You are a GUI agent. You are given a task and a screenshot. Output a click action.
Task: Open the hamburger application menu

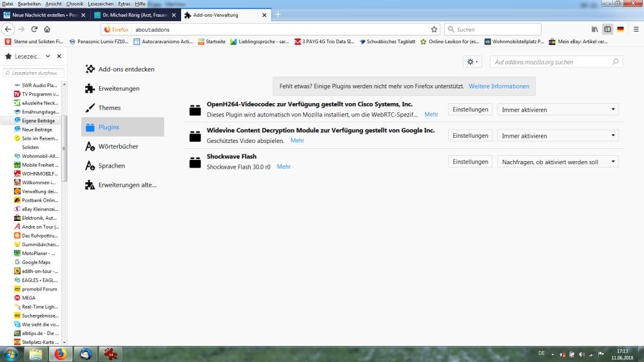[x=636, y=30]
